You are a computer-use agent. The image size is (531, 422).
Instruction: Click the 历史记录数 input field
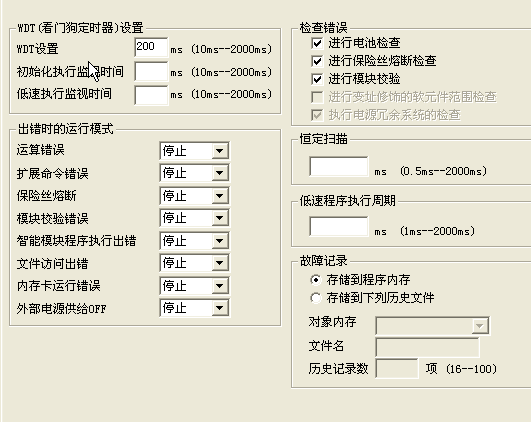point(397,368)
